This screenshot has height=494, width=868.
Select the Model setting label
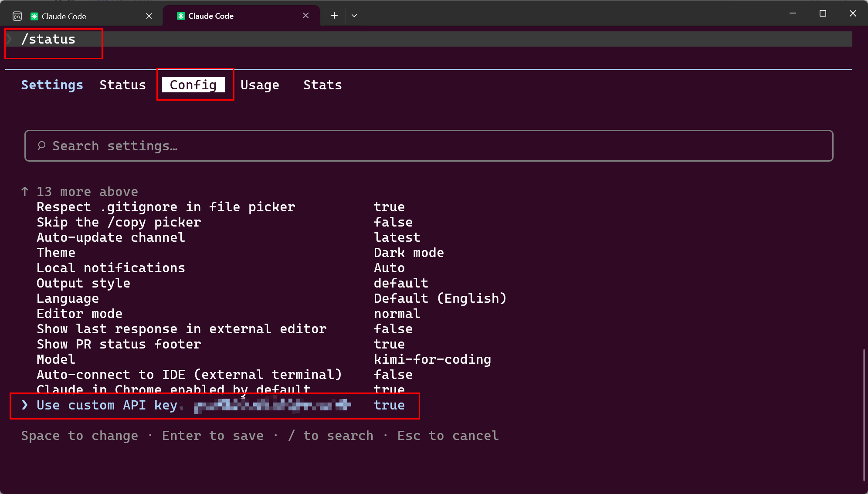click(x=56, y=359)
